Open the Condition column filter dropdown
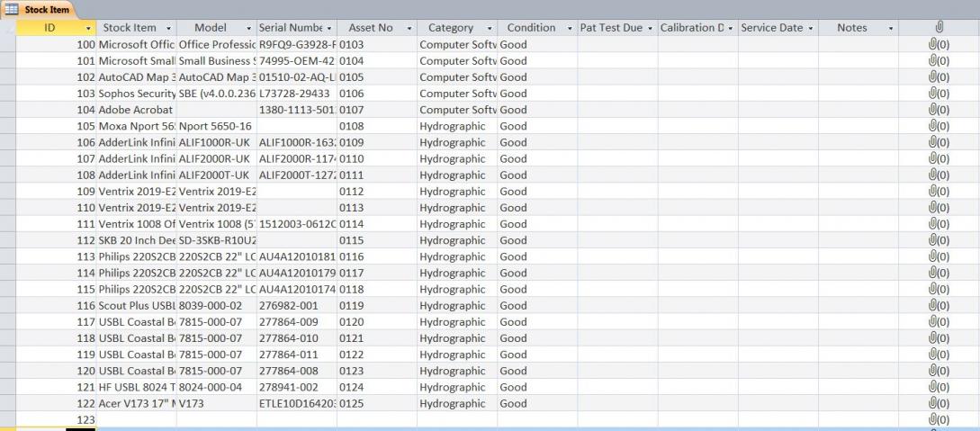This screenshot has height=431, width=980. pyautogui.click(x=570, y=28)
